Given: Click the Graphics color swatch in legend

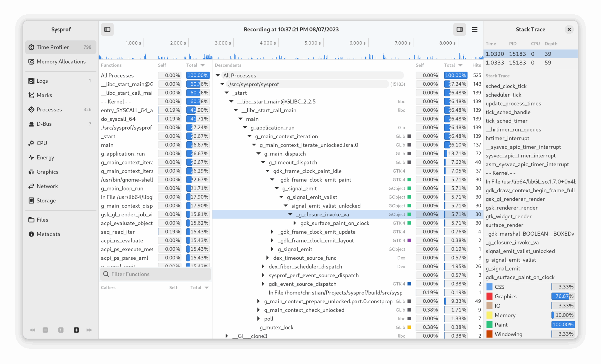Looking at the screenshot, I should (x=489, y=296).
